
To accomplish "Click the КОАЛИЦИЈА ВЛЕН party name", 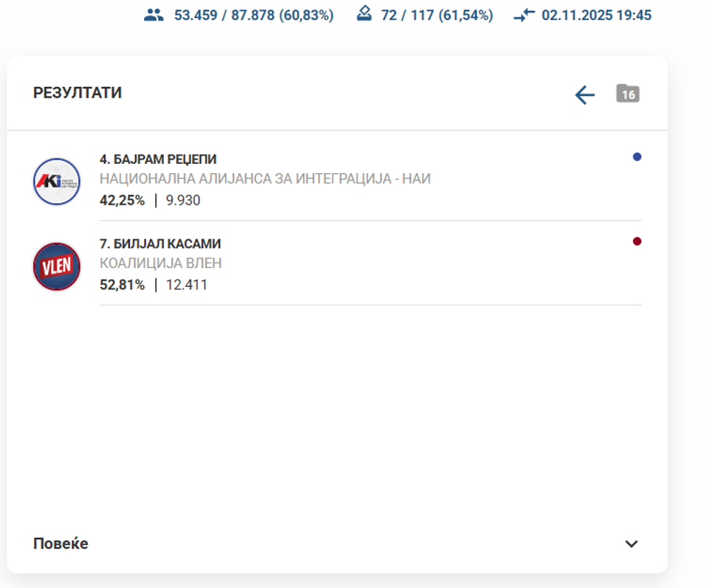I will pyautogui.click(x=160, y=264).
